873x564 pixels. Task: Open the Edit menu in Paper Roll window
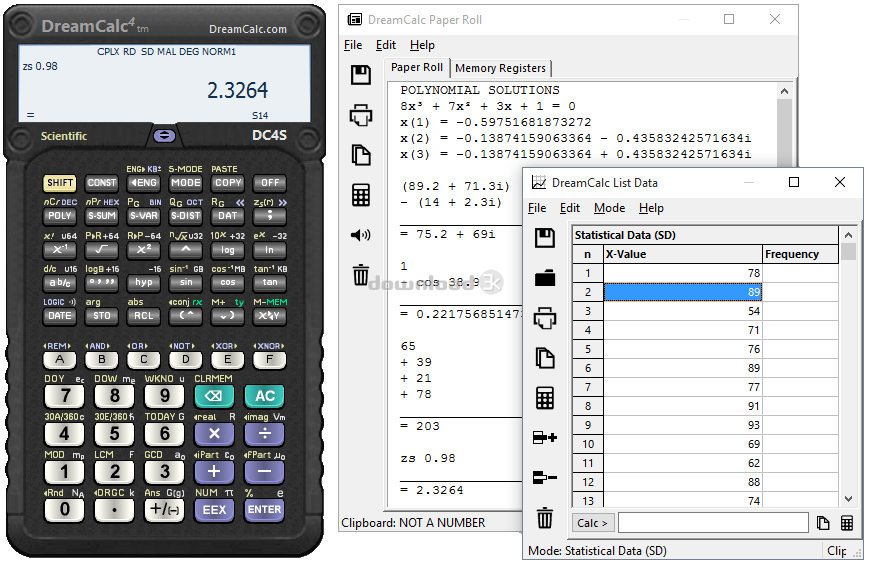pyautogui.click(x=386, y=45)
